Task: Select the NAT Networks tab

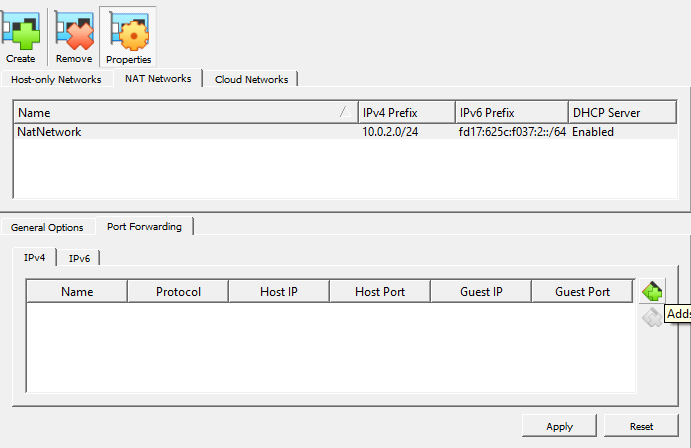Action: point(158,79)
